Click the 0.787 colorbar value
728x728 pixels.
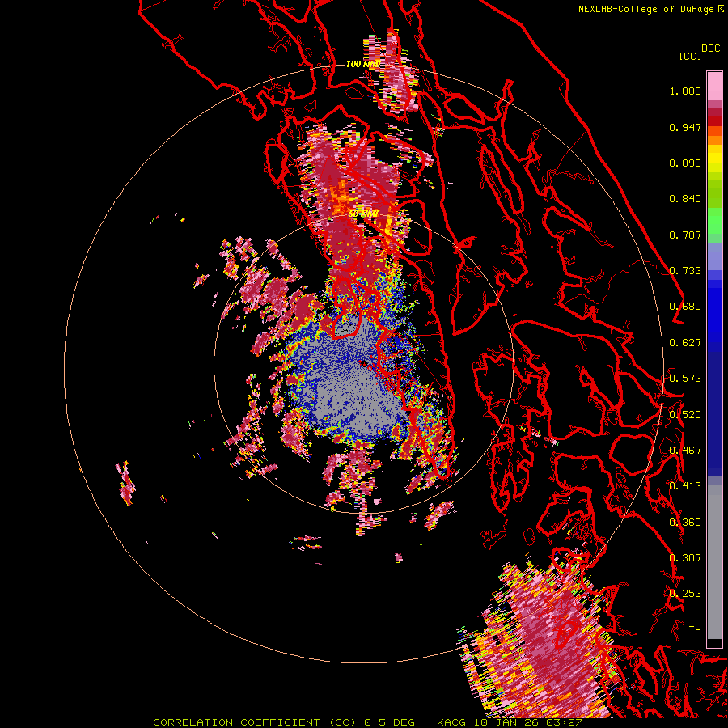point(685,235)
